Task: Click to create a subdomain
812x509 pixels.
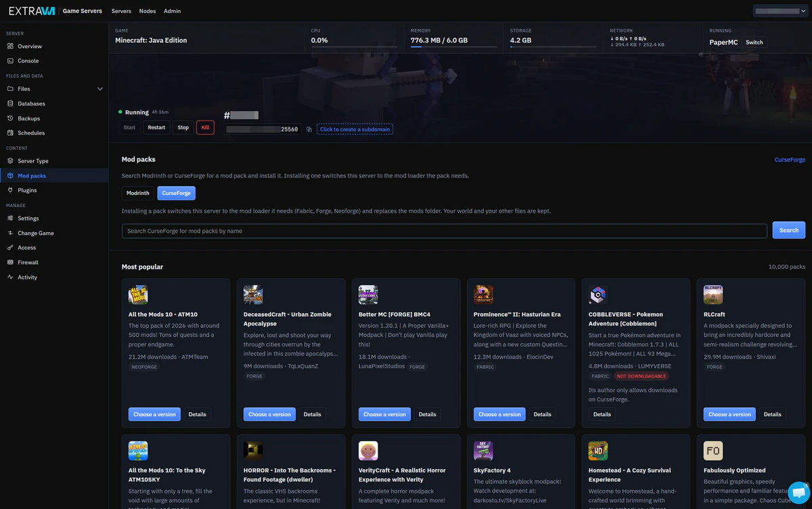Action: (355, 129)
